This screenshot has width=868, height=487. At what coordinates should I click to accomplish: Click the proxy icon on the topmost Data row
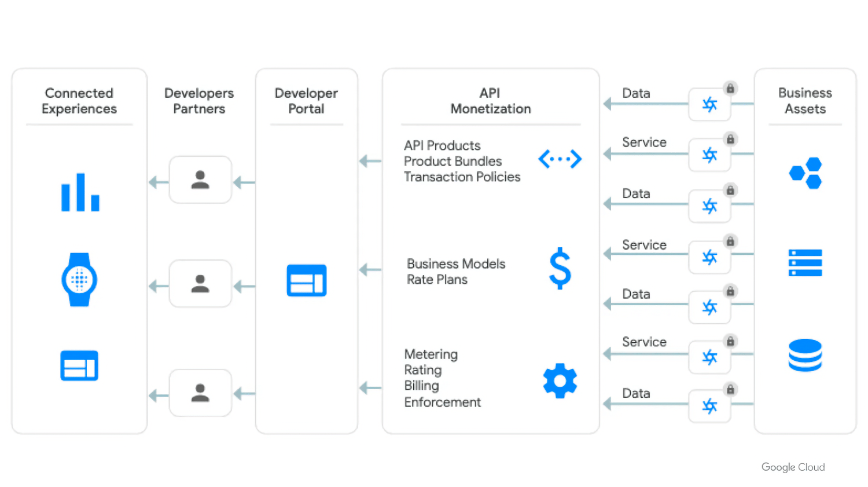pos(709,104)
